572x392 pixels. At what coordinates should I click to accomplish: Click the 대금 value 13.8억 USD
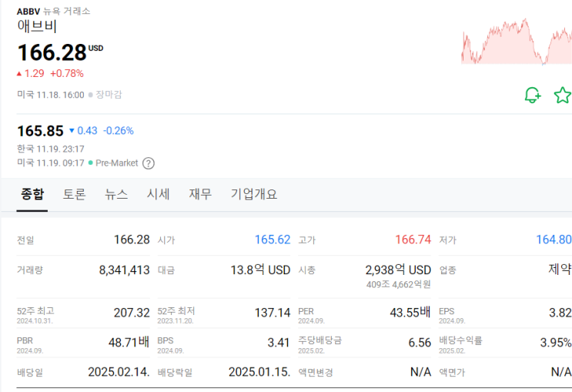260,270
